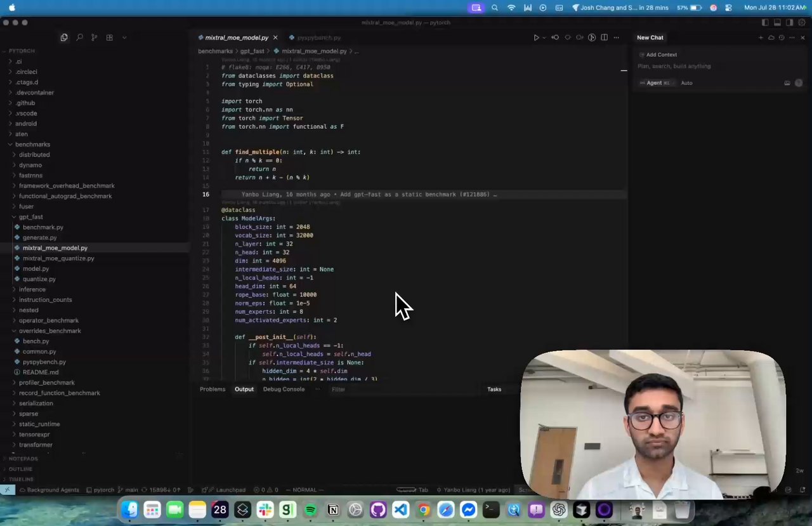Image resolution: width=812 pixels, height=526 pixels.
Task: Show chat history clock icon
Action: click(x=782, y=37)
